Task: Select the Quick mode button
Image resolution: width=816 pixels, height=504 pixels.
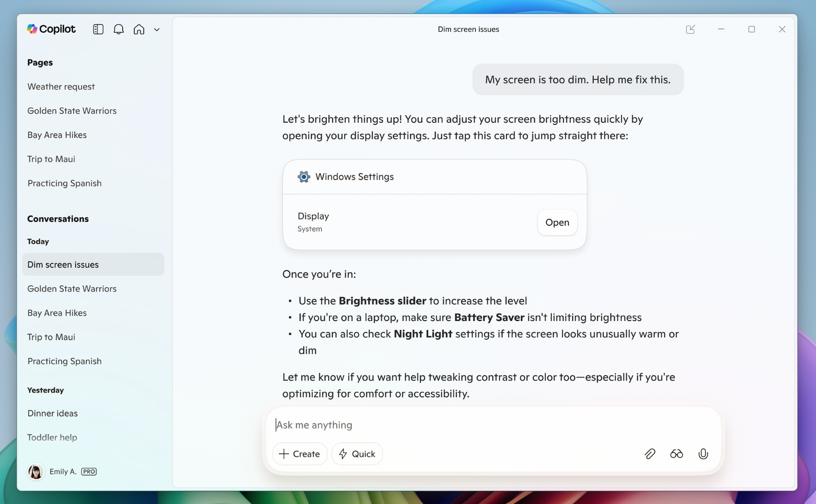Action: click(357, 454)
